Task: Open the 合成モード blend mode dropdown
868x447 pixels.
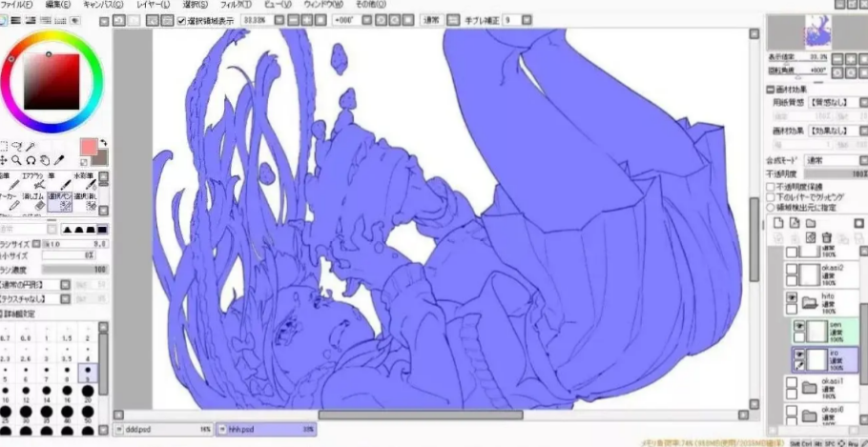Action: [x=863, y=160]
